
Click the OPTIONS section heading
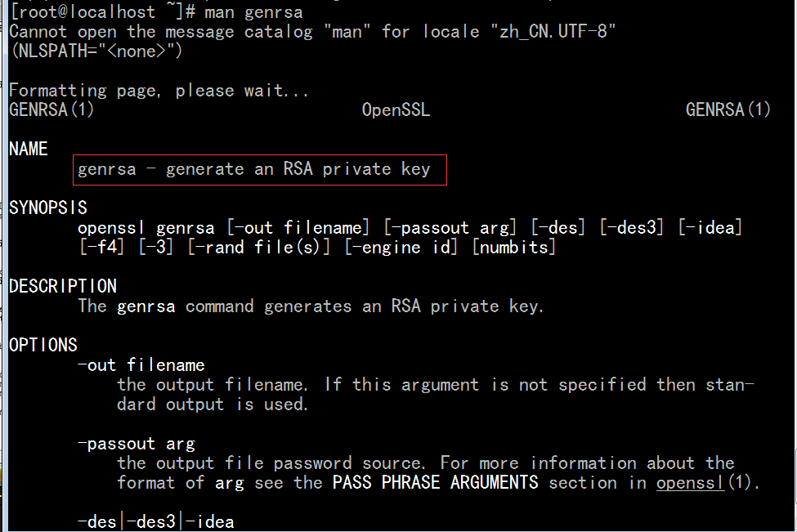click(43, 346)
